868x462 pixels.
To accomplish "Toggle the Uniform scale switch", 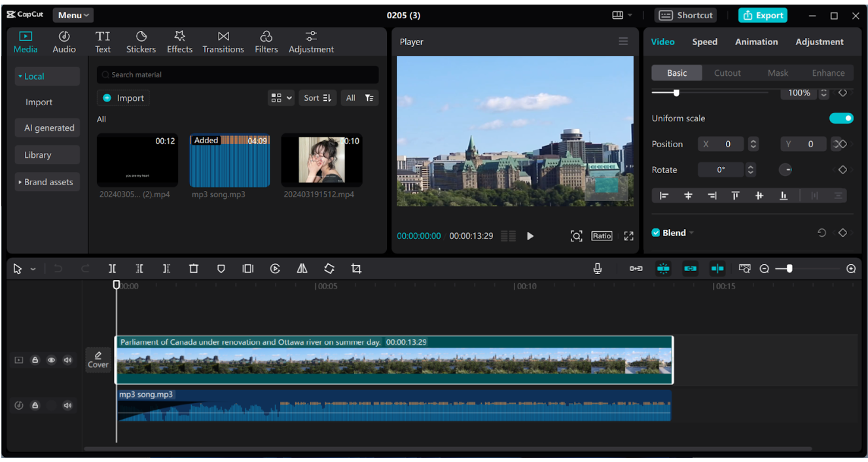I will 841,118.
